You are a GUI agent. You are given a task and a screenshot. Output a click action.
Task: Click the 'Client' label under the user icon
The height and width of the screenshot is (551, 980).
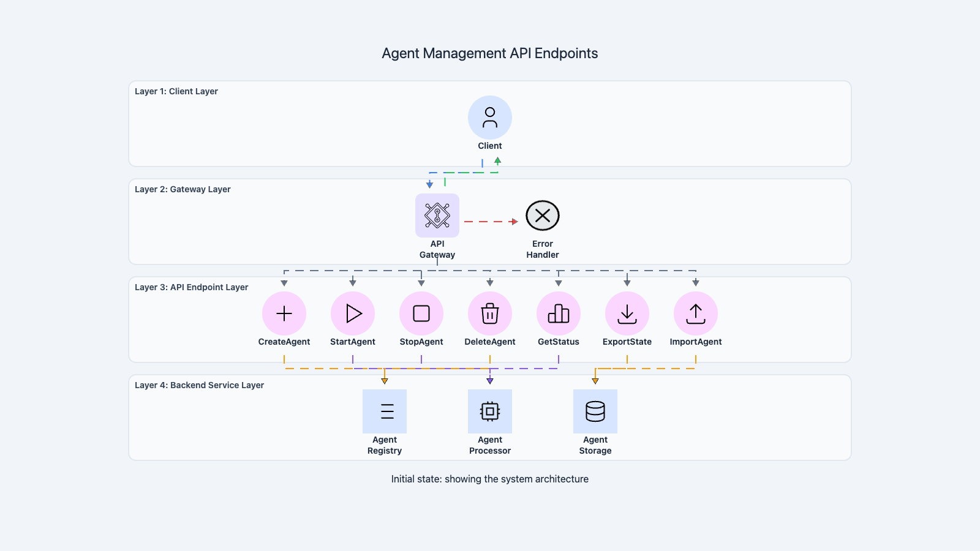[490, 146]
